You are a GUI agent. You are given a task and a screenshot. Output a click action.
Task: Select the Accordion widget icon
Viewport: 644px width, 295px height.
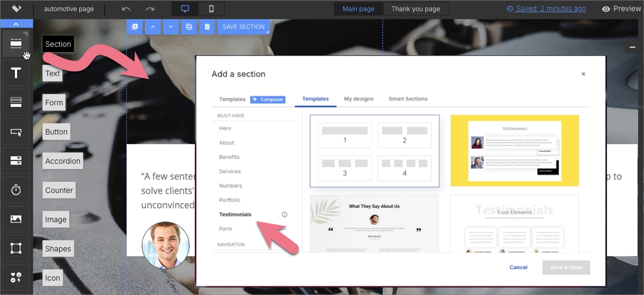coord(16,160)
